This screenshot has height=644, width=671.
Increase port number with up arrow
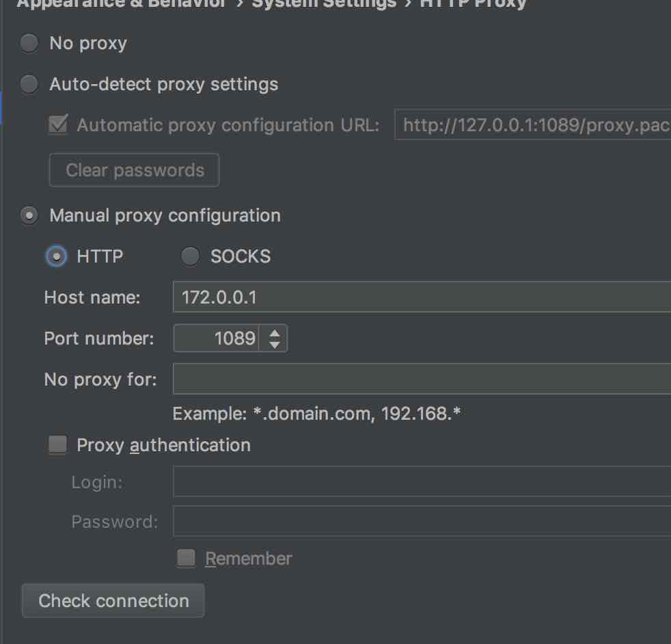point(274,333)
